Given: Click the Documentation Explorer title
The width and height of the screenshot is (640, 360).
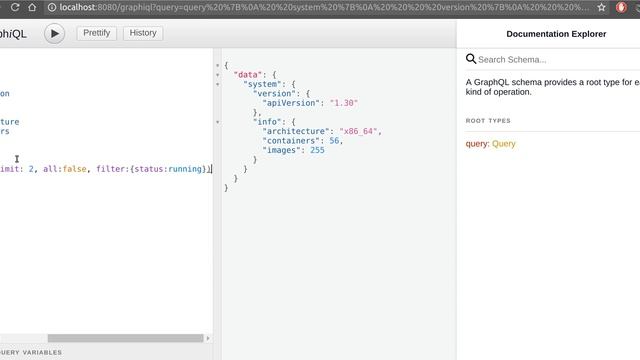Looking at the screenshot, I should click(x=556, y=34).
